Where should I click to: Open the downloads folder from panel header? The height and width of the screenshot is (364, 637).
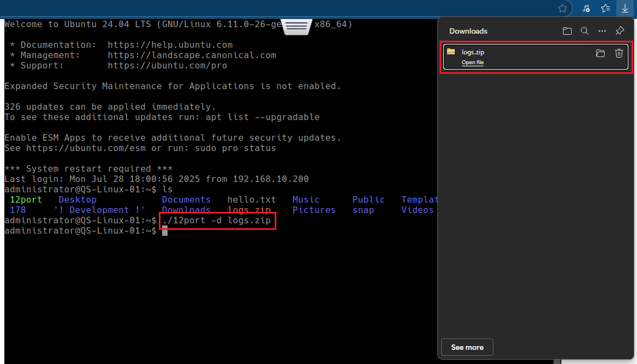point(567,31)
